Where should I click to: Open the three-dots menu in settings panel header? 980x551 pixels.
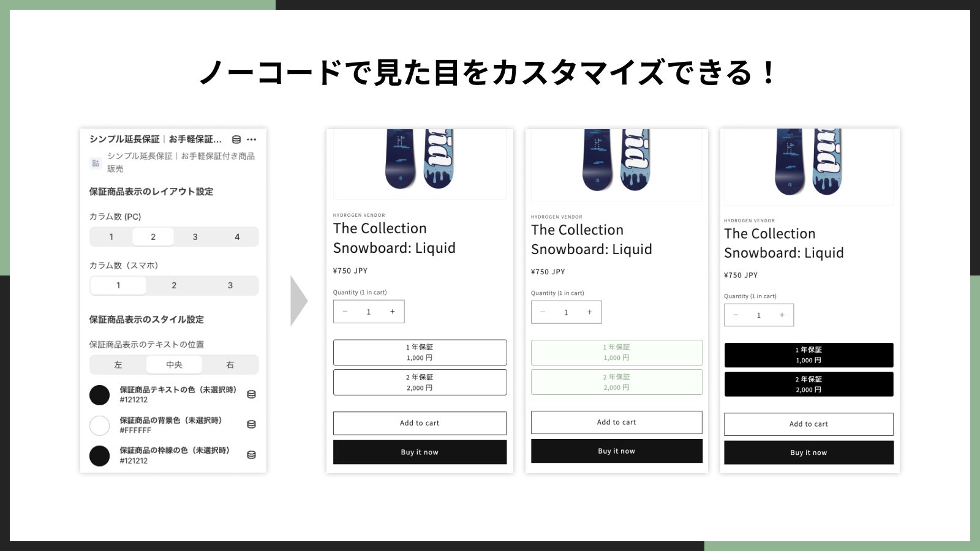point(252,140)
